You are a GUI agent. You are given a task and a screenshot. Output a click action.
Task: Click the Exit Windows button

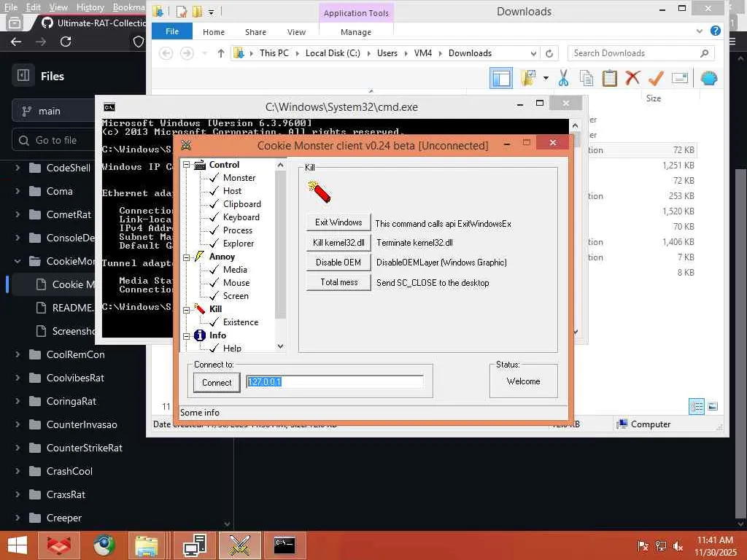tap(338, 222)
